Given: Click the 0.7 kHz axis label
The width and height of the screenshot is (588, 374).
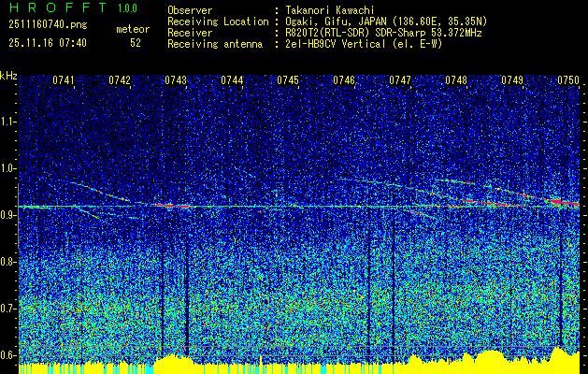Looking at the screenshot, I should pos(7,309).
